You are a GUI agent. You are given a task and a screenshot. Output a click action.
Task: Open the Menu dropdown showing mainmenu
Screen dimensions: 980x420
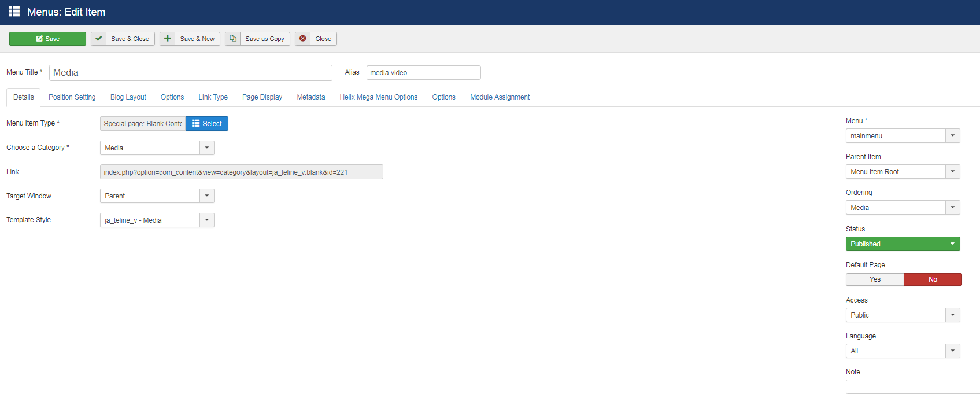tap(903, 136)
